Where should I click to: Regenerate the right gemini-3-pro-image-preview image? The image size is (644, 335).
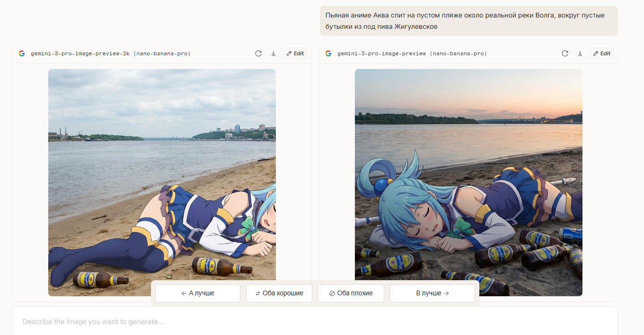click(565, 53)
